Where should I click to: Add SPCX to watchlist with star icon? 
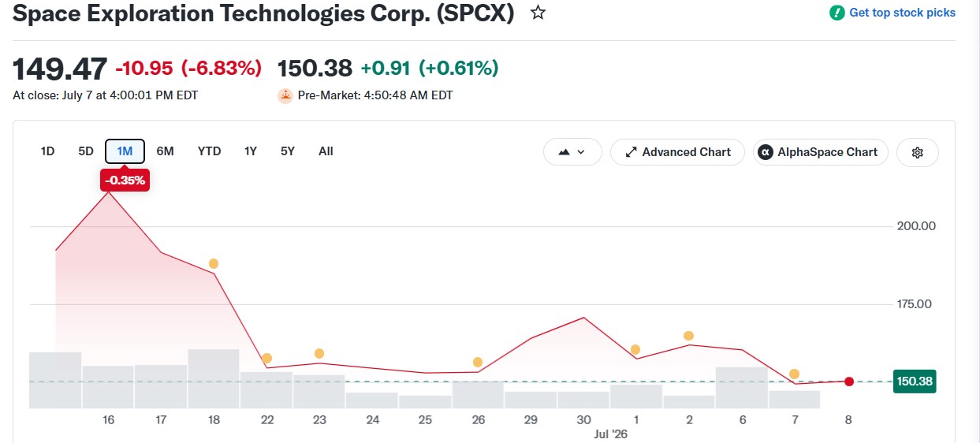[x=538, y=13]
